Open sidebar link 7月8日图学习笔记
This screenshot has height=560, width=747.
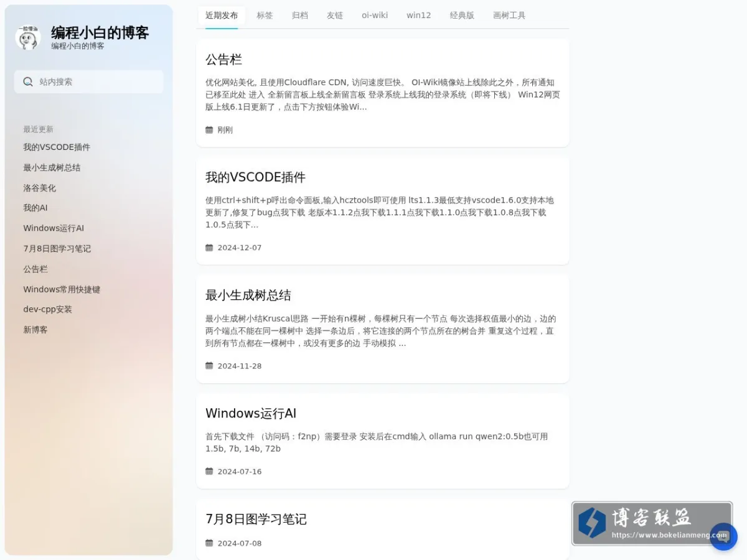[57, 249]
